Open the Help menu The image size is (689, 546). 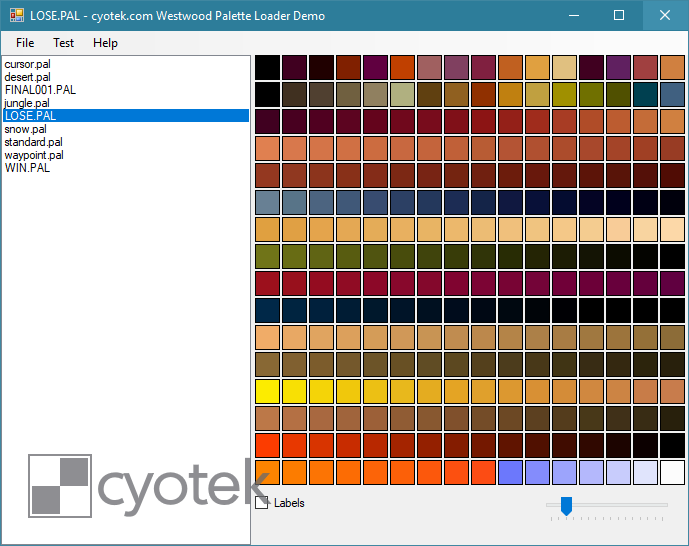click(105, 43)
